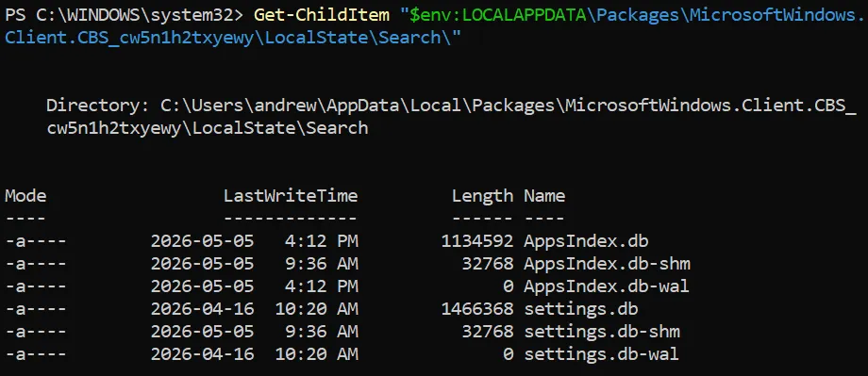Select the settings.db-wal file name
This screenshot has height=376, width=868.
602,354
